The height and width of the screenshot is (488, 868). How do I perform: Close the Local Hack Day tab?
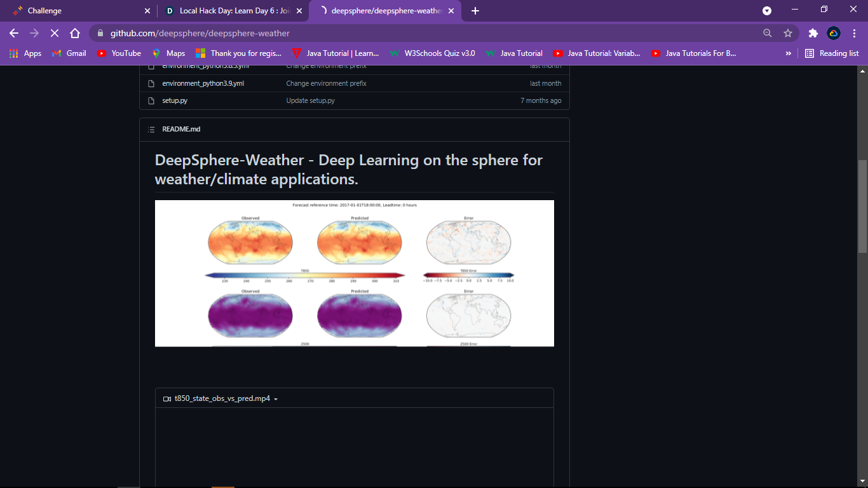299,11
